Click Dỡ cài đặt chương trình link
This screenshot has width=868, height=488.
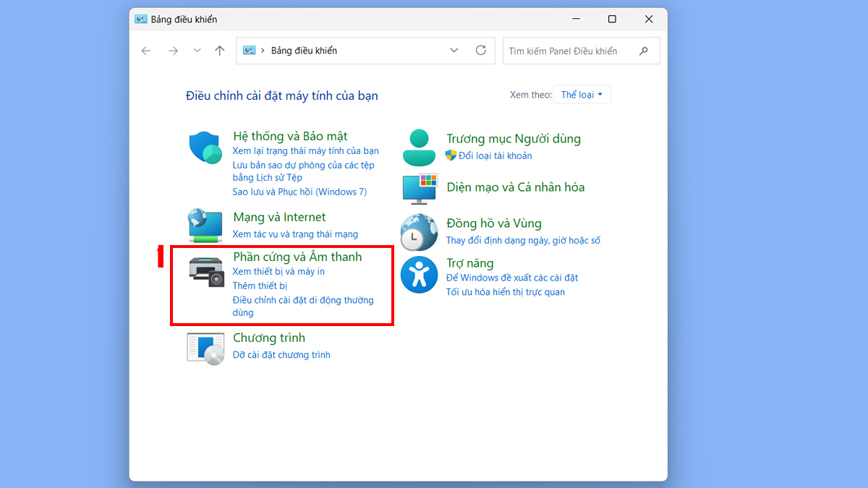pos(281,355)
